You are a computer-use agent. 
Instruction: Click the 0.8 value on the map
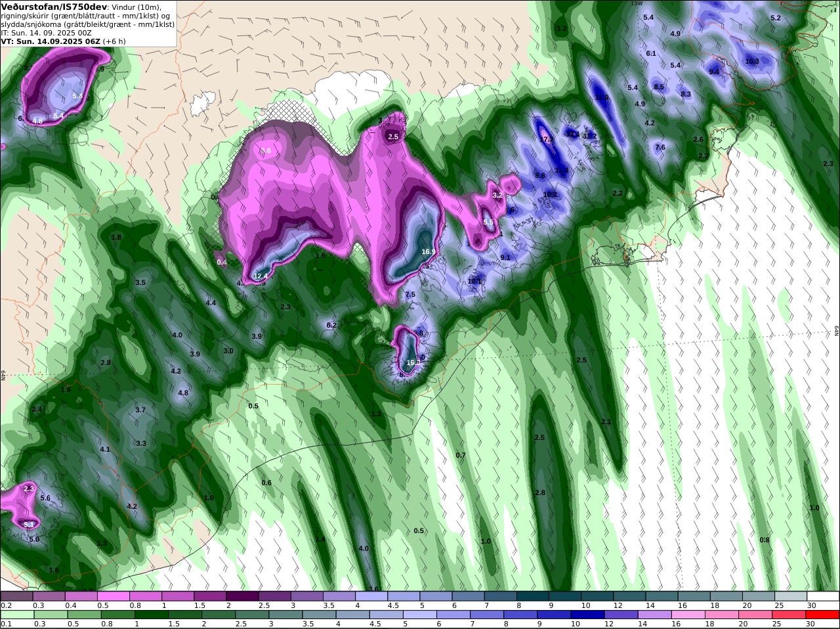pos(765,540)
